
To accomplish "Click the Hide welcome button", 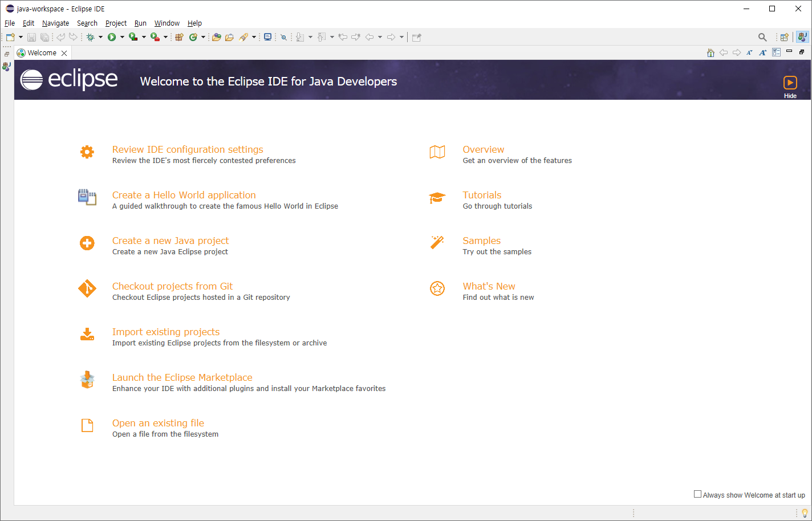I will [x=790, y=87].
